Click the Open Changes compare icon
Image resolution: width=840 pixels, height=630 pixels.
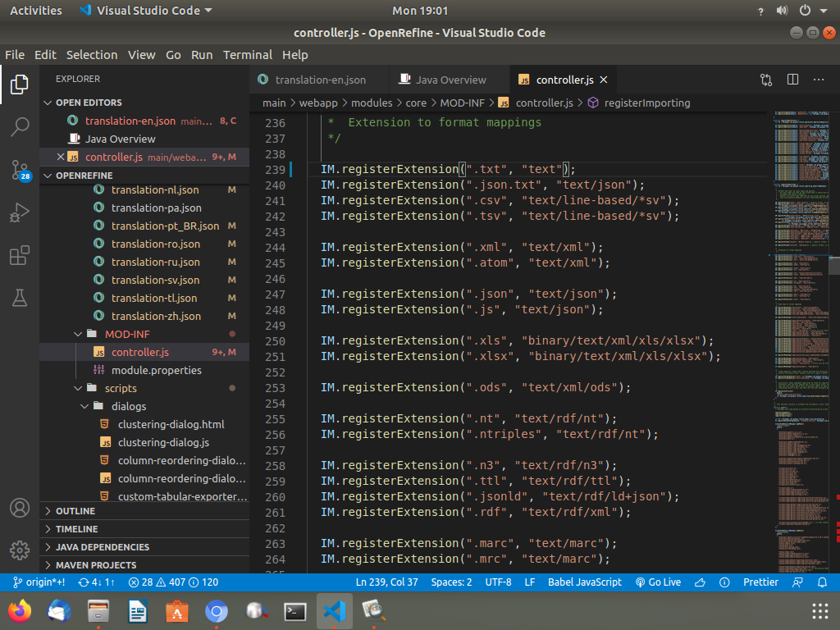tap(766, 80)
